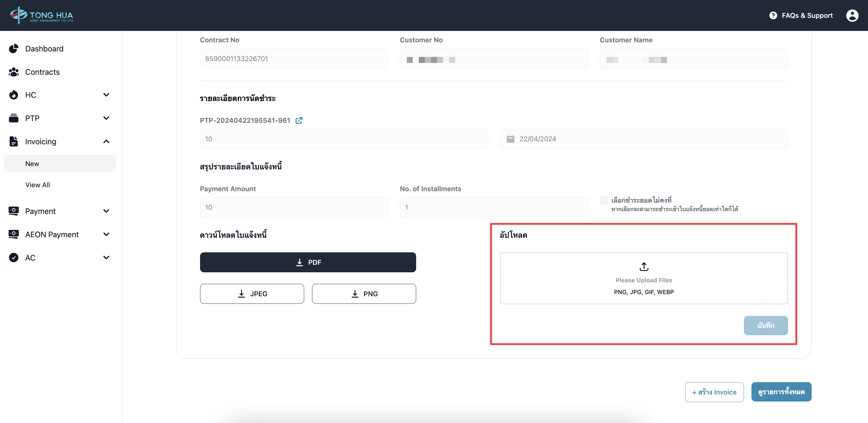This screenshot has height=423, width=868.
Task: Click the user account avatar icon
Action: click(x=852, y=15)
